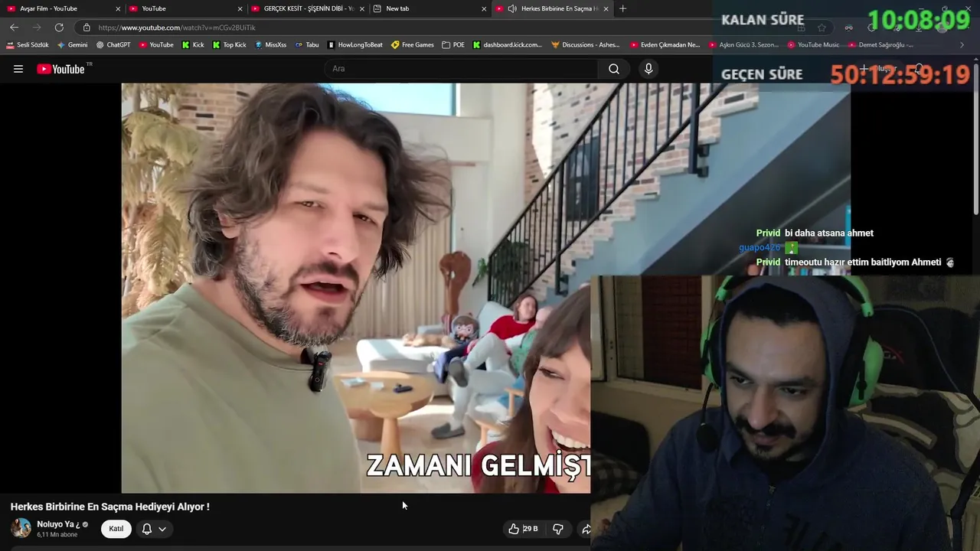Open the Aşkın Gücü 3. Sezon bookmark
This screenshot has height=551, width=980.
[x=743, y=45]
